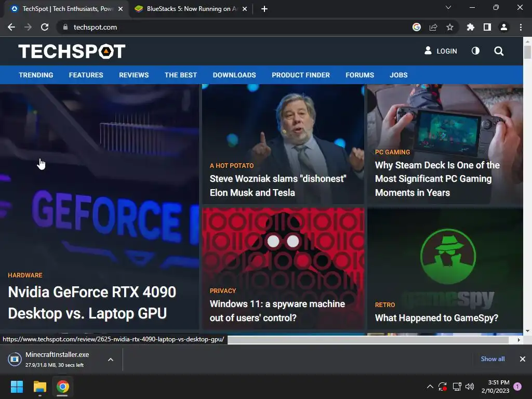Open the REVIEWS menu item
The image size is (532, 399).
(134, 75)
